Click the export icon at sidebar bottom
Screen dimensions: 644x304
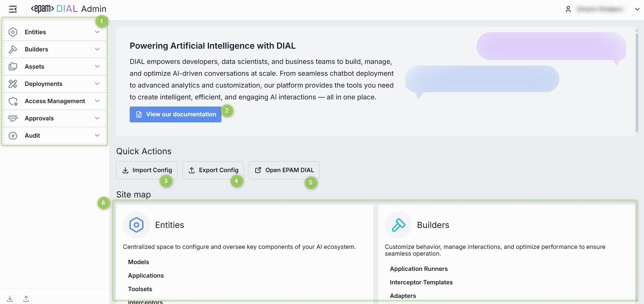26,299
